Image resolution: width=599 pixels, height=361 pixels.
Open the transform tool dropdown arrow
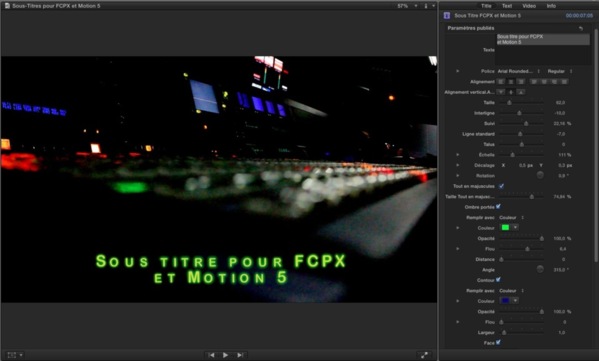tap(21, 355)
